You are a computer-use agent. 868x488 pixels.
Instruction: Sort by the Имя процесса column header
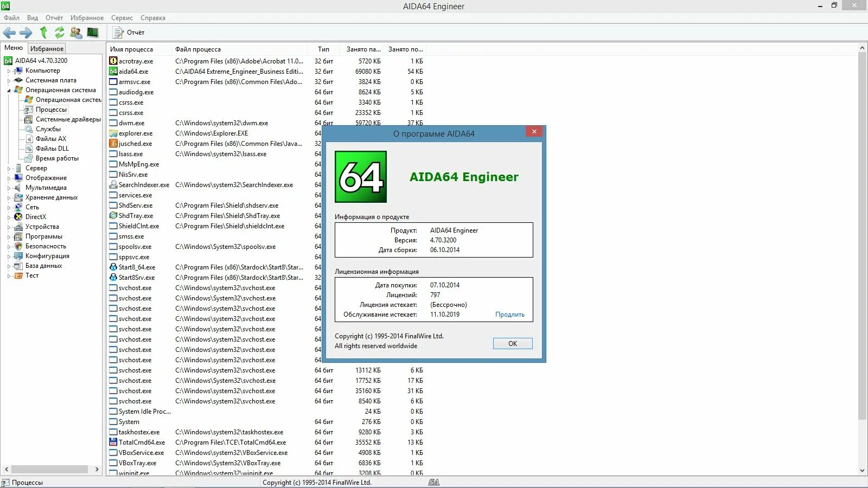click(x=139, y=49)
